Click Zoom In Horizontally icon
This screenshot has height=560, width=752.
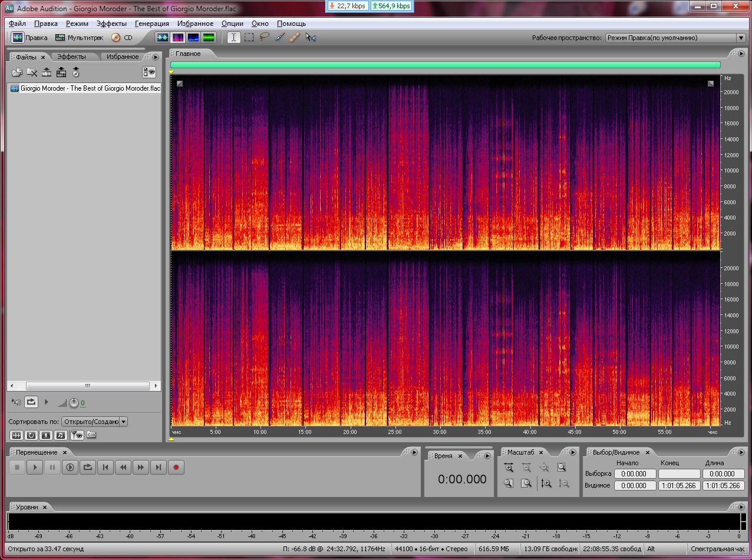point(509,468)
